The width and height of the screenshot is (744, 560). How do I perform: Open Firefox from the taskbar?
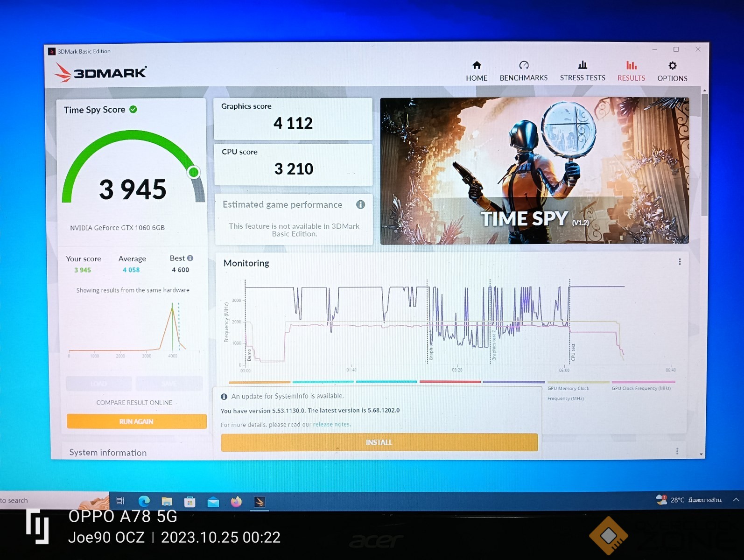click(x=236, y=502)
